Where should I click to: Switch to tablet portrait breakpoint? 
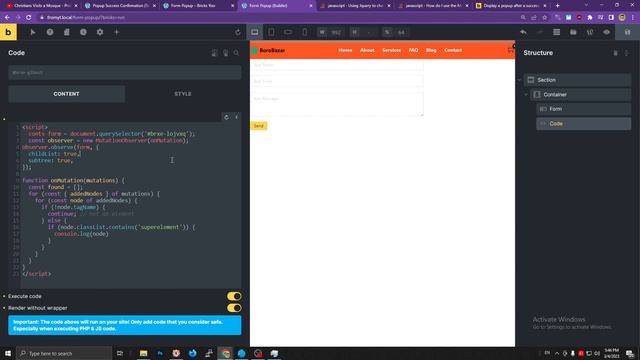(271, 32)
